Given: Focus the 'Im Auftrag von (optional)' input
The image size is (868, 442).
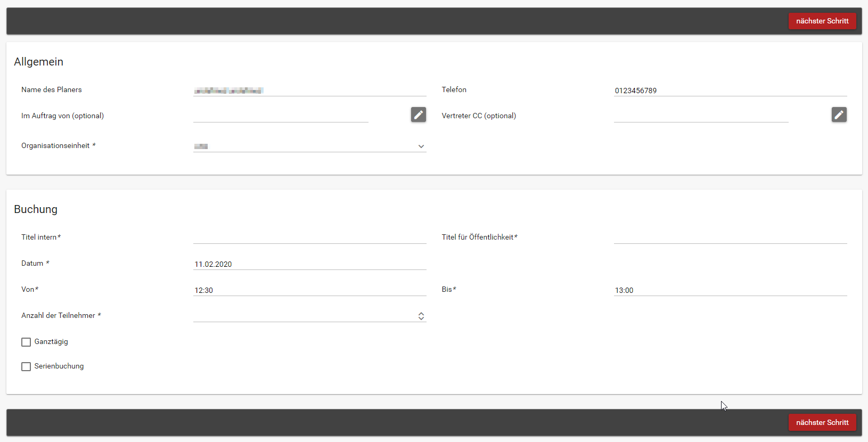Looking at the screenshot, I should 281,116.
